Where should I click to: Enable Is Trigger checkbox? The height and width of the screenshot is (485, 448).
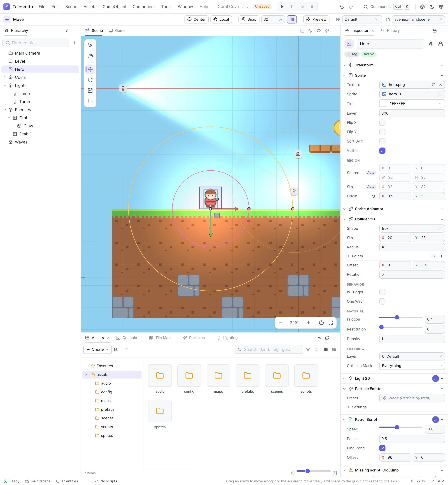pos(382,292)
